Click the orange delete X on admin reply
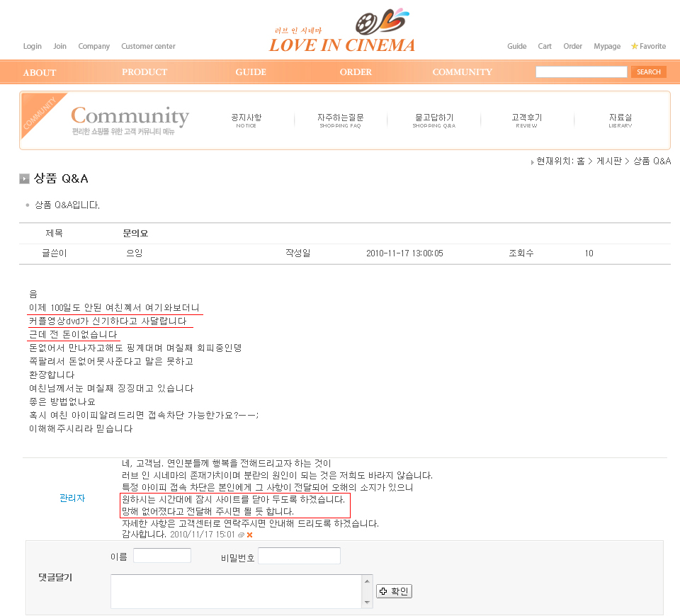 pos(249,535)
